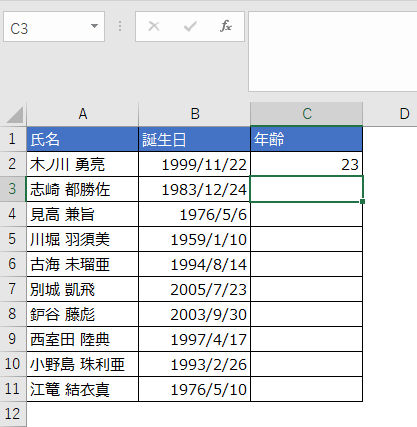This screenshot has height=427, width=417.
Task: Click the empty age cell beside 1976/5/10
Action: (307, 389)
